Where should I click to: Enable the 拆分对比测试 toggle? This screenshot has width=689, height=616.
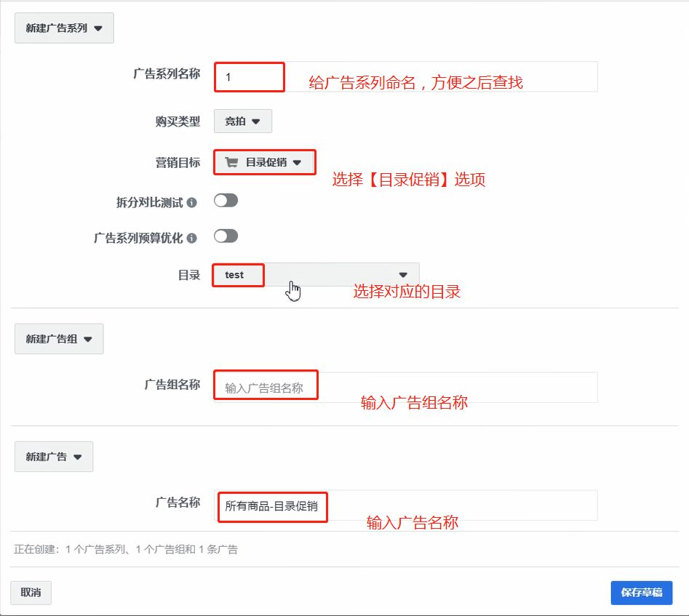[226, 200]
